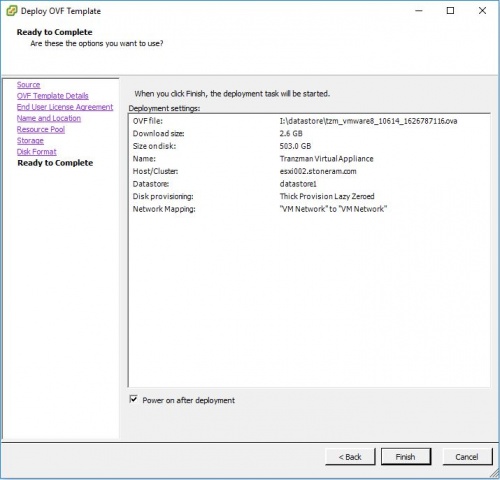Close the Deploy OVF Template window

[482, 11]
